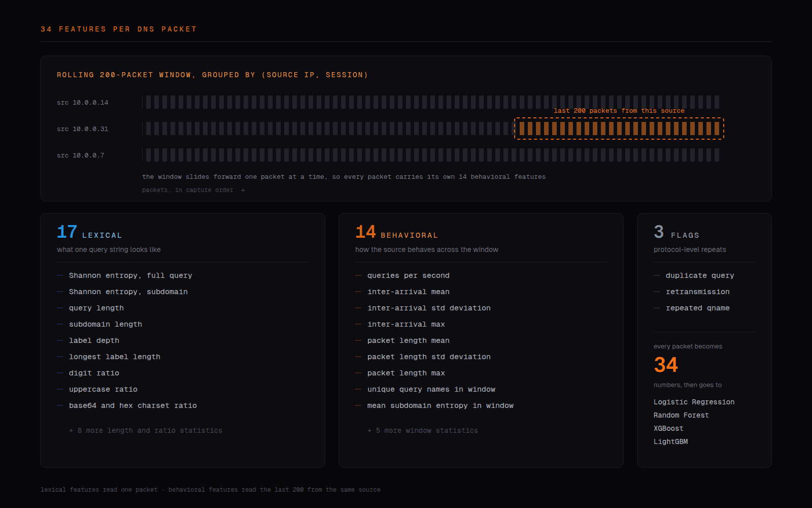812x508 pixels.
Task: Click the rolling 200-packet window title
Action: (212, 75)
